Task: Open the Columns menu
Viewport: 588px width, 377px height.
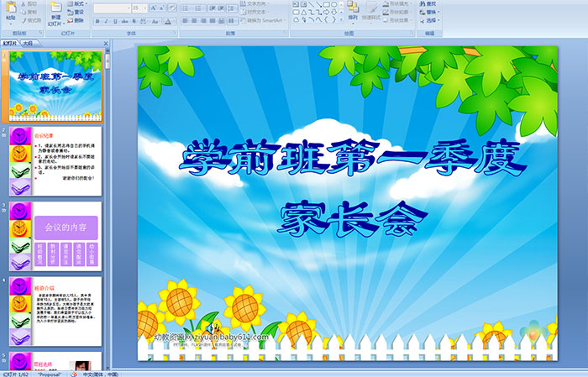Action: (233, 21)
